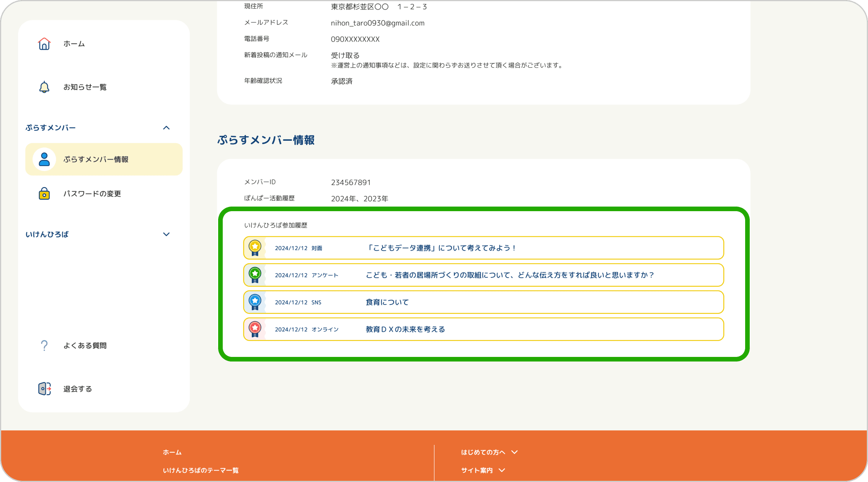This screenshot has height=482, width=868.
Task: Click the ホーム link in the footer
Action: pos(171,452)
